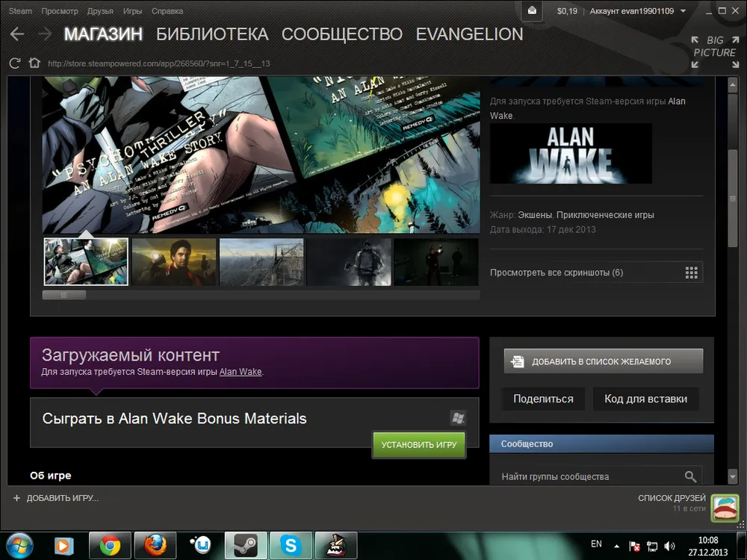Select the dark hooded figure thumbnail
The image size is (747, 560).
pos(349,262)
